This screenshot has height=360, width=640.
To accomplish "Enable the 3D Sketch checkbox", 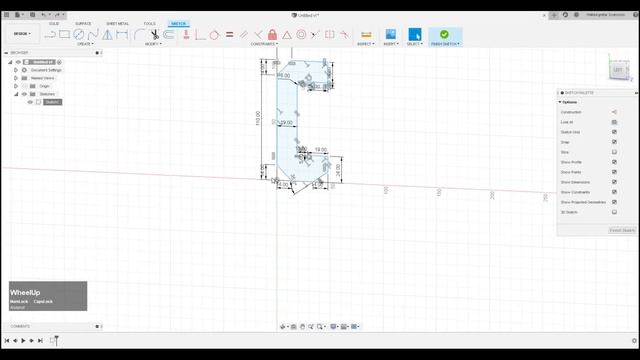I will [614, 212].
